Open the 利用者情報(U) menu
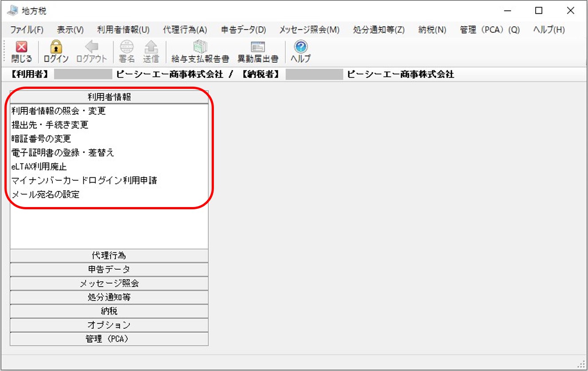 123,30
